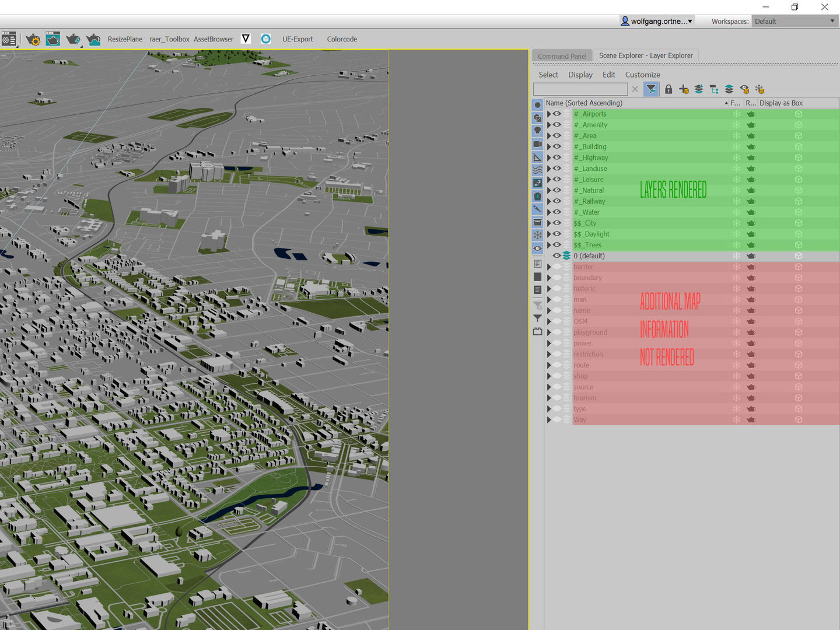Click the UE-Export button
This screenshot has width=840, height=630.
click(297, 39)
